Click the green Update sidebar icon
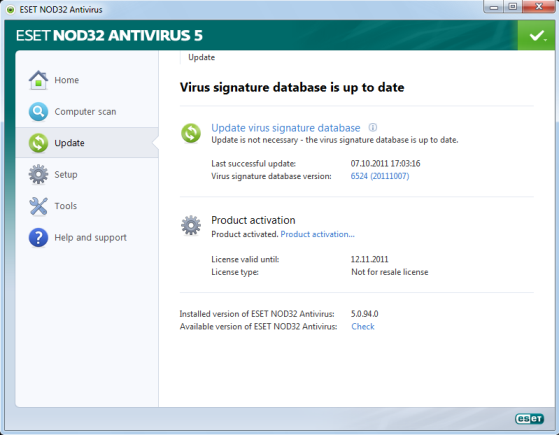 38,143
